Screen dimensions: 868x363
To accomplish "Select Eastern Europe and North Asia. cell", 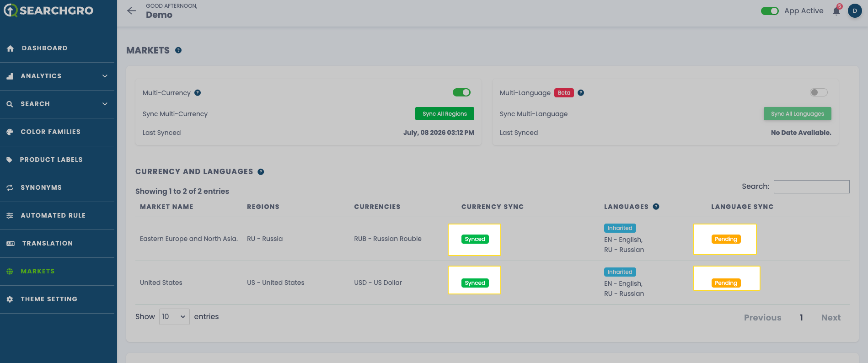I will [189, 239].
